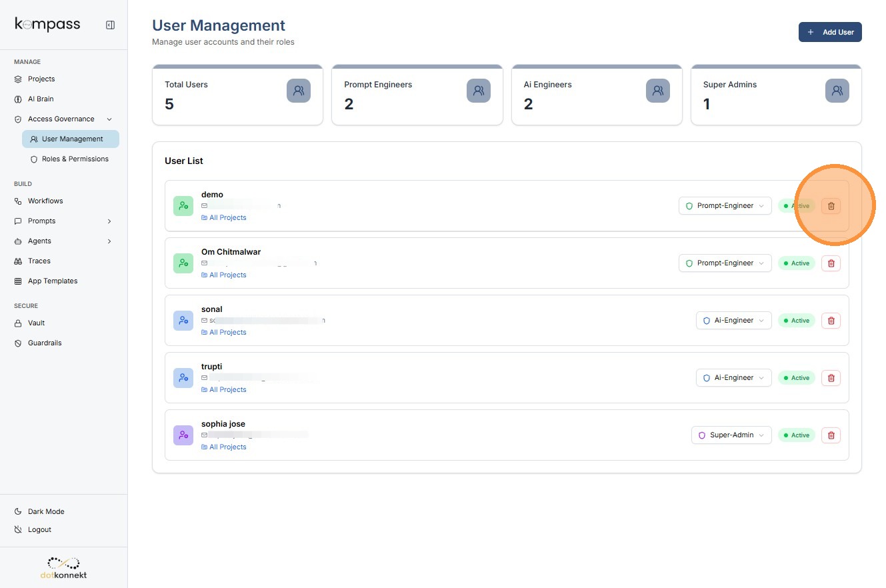Open role dropdown for demo user
This screenshot has height=588, width=886.
click(x=725, y=206)
